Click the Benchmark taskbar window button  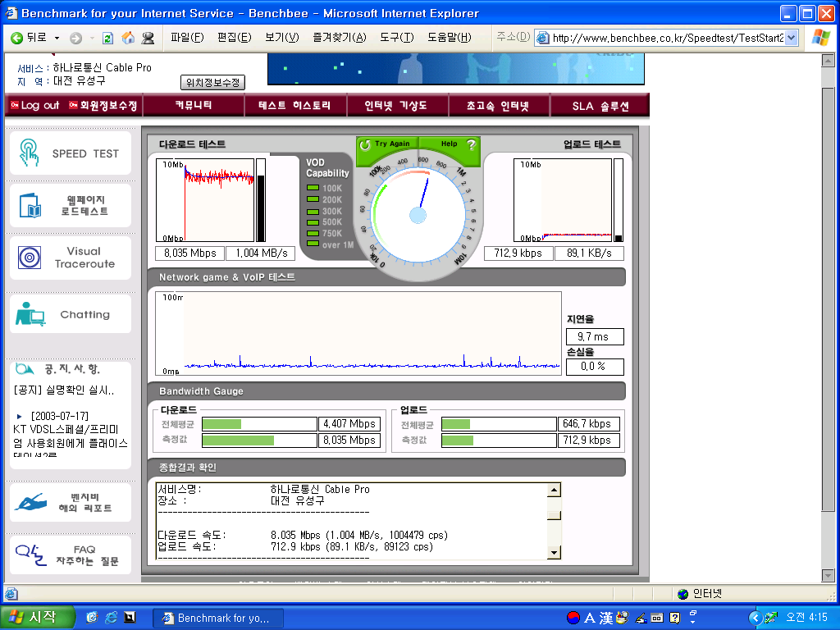tap(217, 619)
